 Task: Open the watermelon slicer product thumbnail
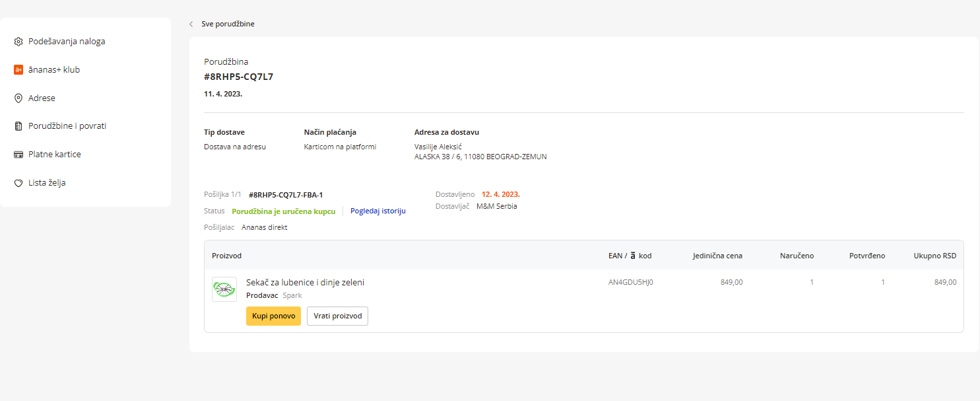(x=224, y=289)
